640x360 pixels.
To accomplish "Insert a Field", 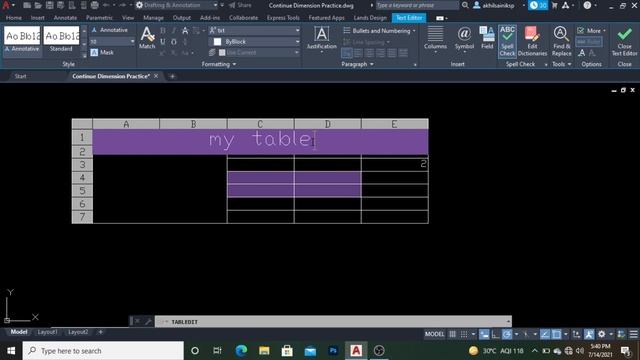I will pos(487,38).
